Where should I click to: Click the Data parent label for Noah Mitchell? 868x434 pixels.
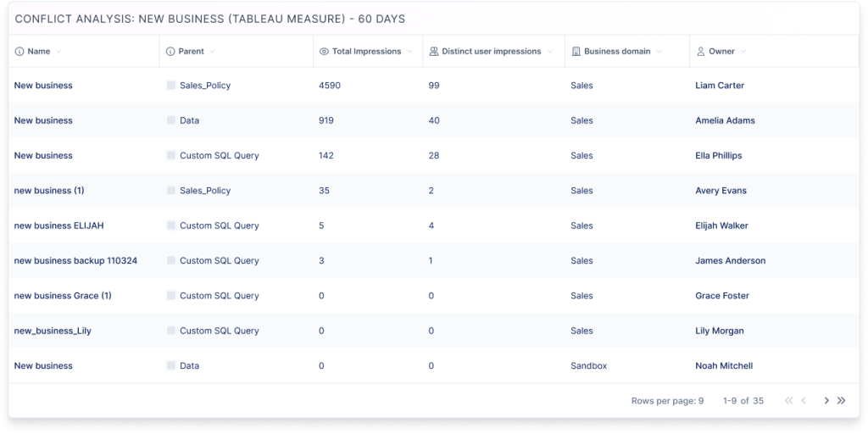point(189,365)
